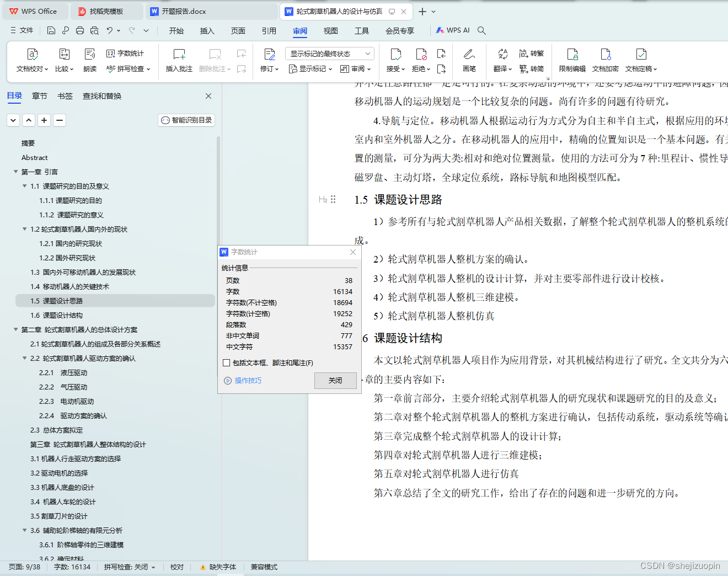This screenshot has height=576, width=728.
Task: Click the 文档加密 encrypt document icon
Action: 606,54
